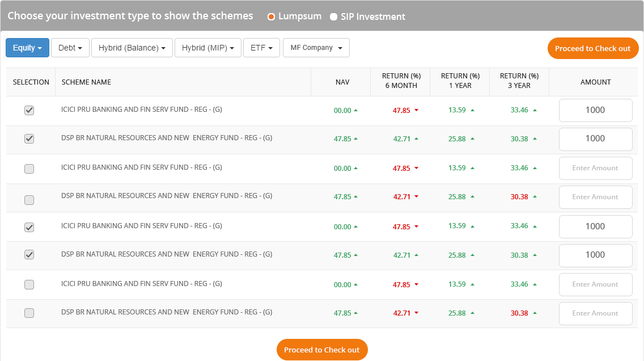Uncheck the first row's selection checkbox
This screenshot has width=644, height=361.
(x=29, y=111)
